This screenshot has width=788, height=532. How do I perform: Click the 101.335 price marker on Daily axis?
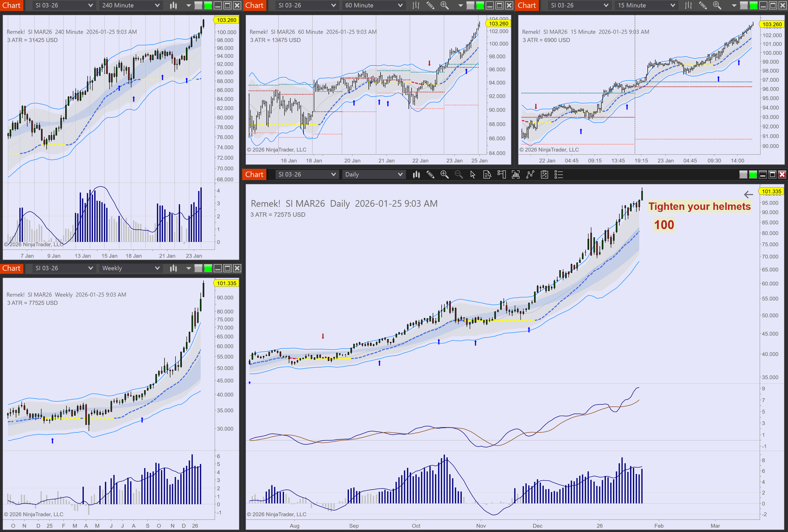point(771,191)
